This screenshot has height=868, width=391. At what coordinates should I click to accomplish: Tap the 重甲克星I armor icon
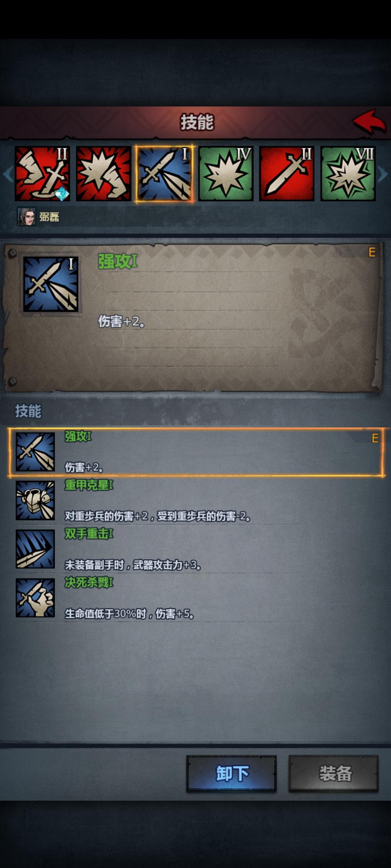coord(35,501)
